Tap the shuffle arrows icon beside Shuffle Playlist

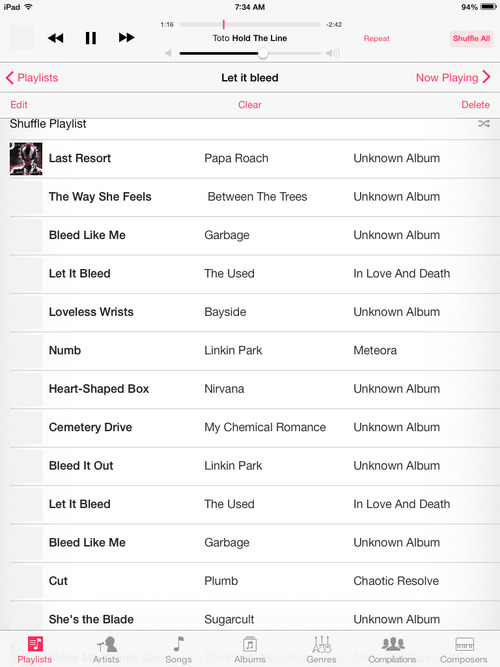pyautogui.click(x=484, y=124)
